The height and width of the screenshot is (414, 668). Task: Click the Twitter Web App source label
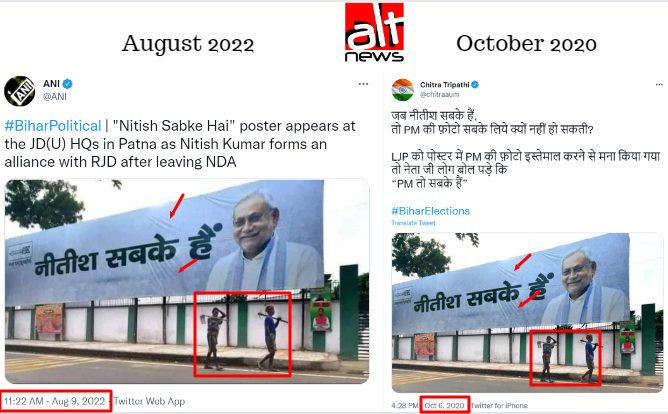(x=149, y=401)
